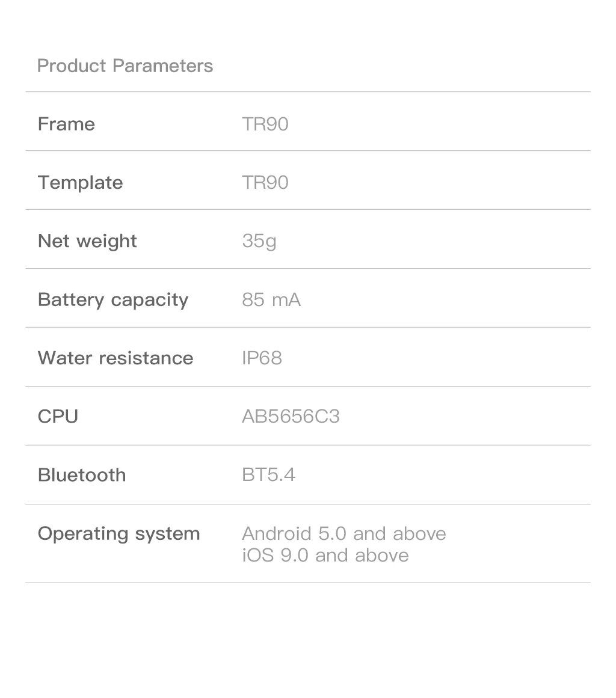
Task: Click the 85 mA battery value
Action: [x=271, y=299]
